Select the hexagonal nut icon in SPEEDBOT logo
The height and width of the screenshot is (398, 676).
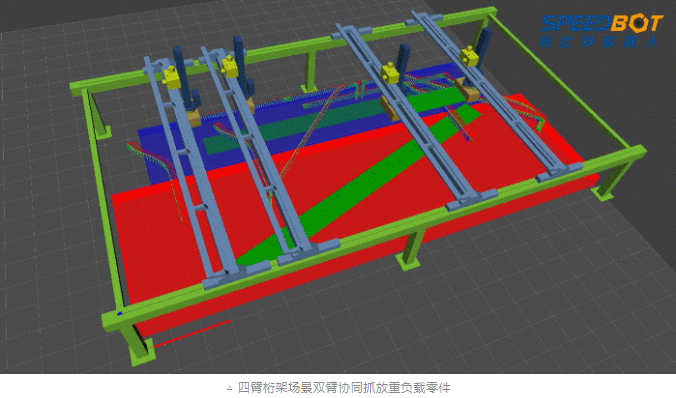(638, 24)
